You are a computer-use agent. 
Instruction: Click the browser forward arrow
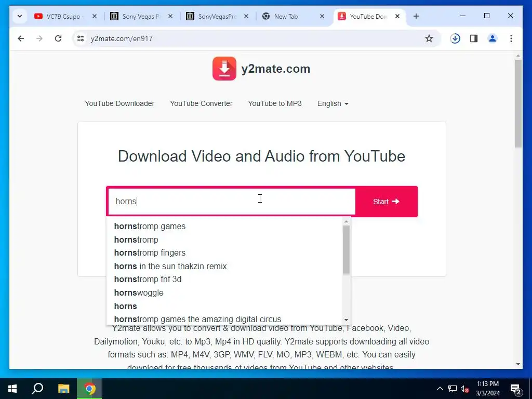pyautogui.click(x=39, y=38)
